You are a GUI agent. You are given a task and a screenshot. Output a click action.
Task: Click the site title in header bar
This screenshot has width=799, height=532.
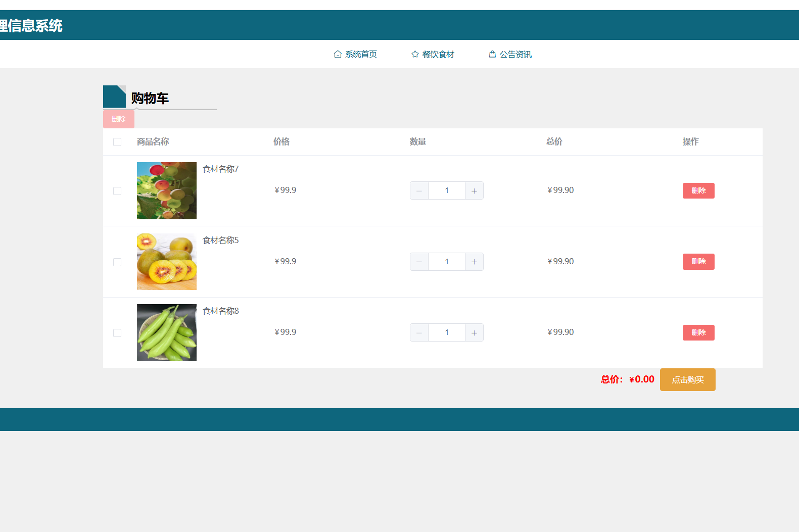tap(31, 26)
